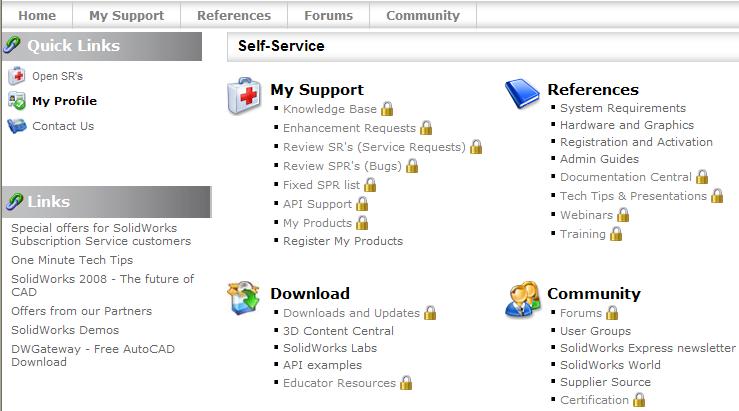Go to the Community navigation tab
Screen dimensions: 739x411
tap(423, 15)
